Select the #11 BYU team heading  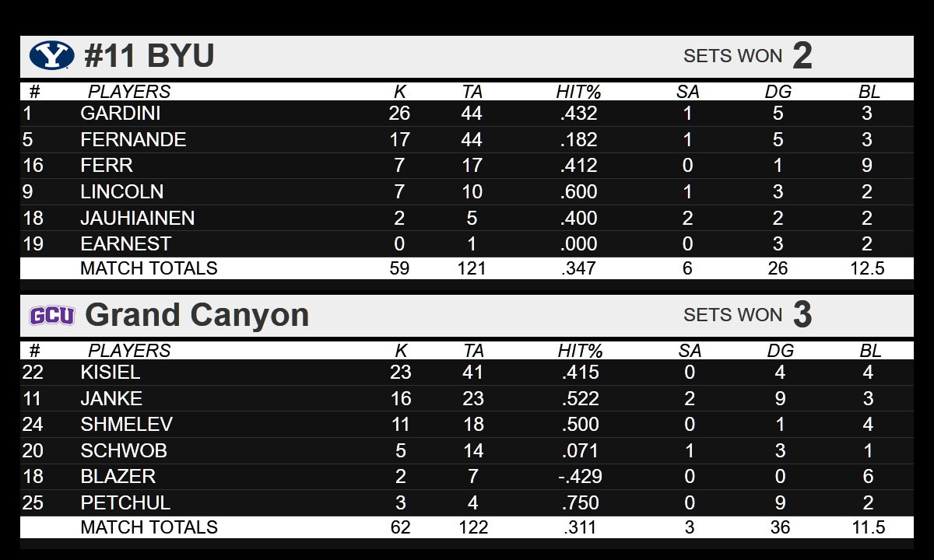point(149,56)
